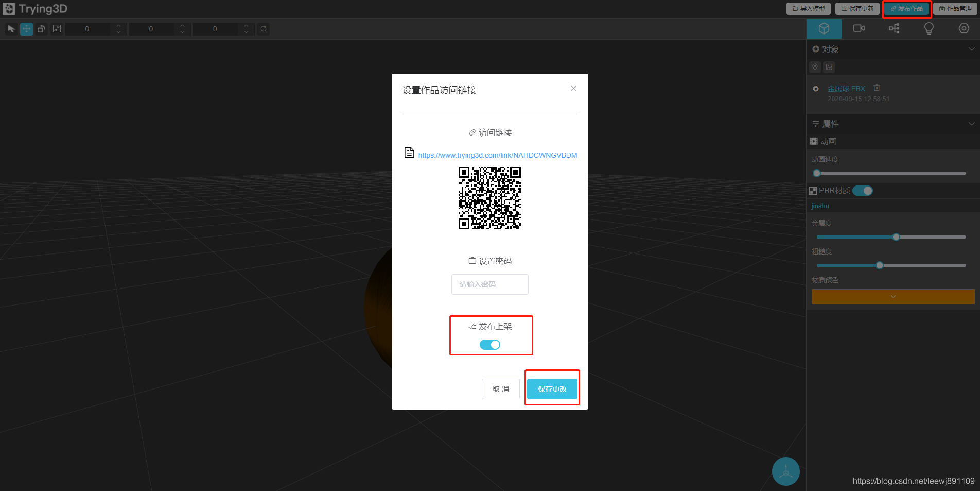Click the 对象 section header icon
This screenshot has height=491, width=980.
click(816, 49)
